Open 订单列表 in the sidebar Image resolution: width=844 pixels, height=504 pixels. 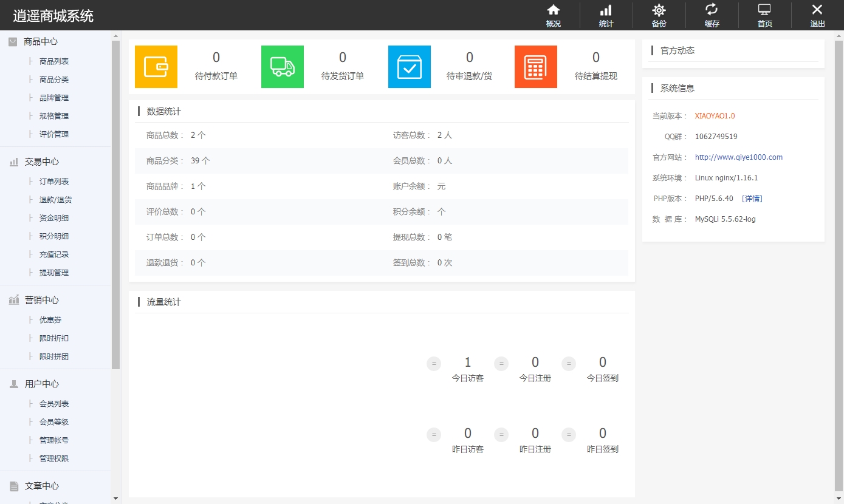pos(54,182)
